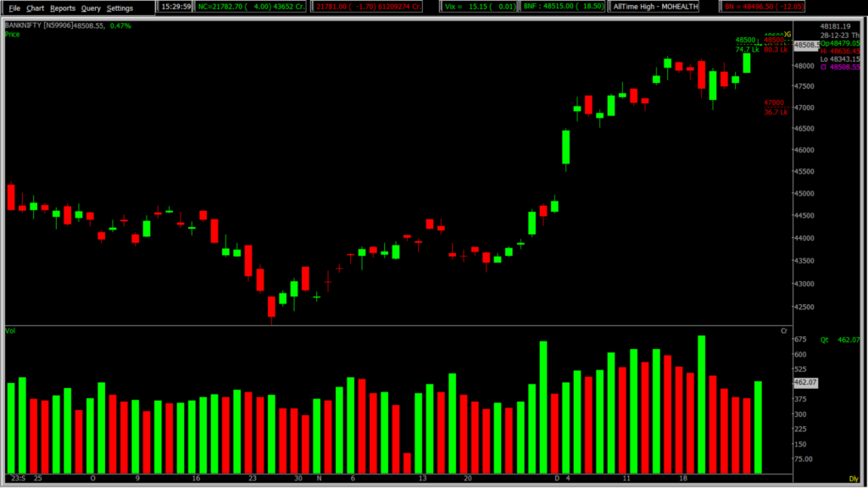Click the NC index ticker box
Screen dimensions: 868x488
pos(248,7)
